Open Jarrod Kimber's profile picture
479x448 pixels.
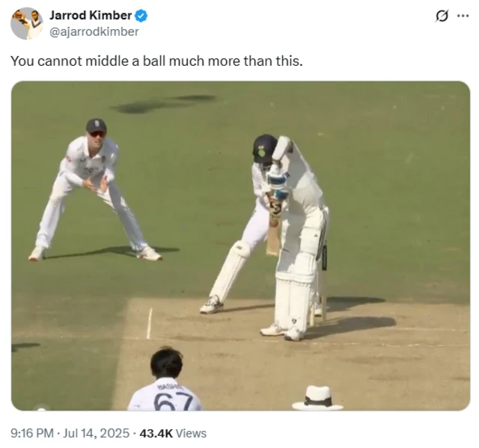point(26,23)
